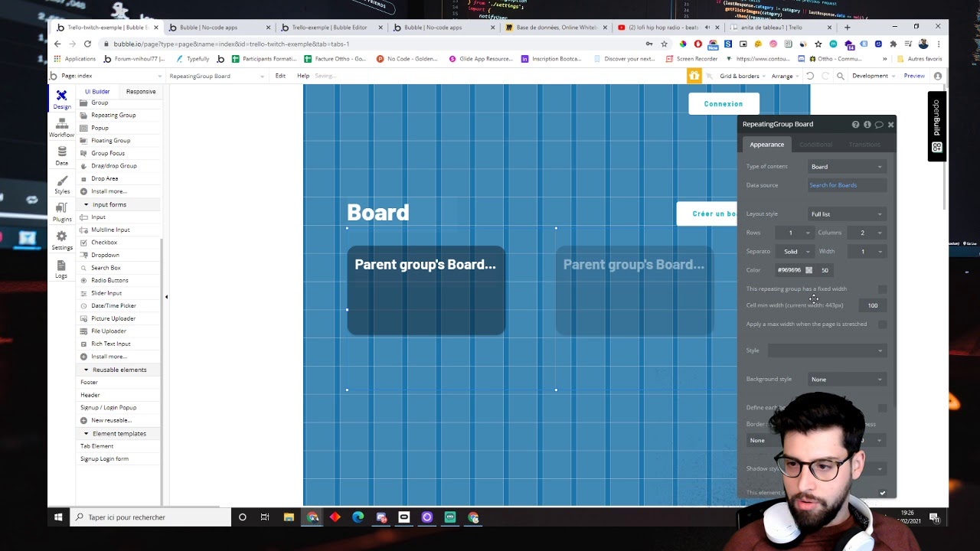The width and height of the screenshot is (980, 551).
Task: Collapse the left elements panel arrow
Action: pos(166,297)
